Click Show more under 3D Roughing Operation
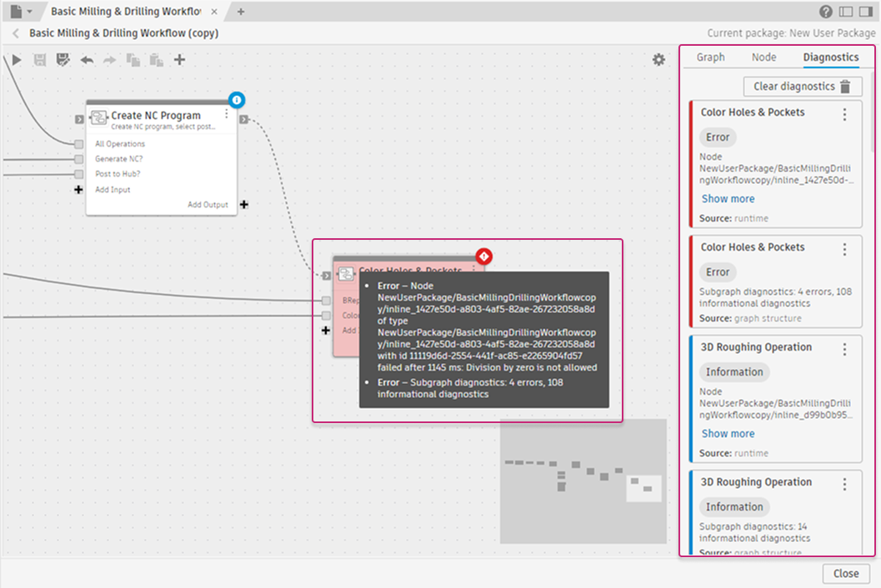Viewport: 881px width, 588px height. 728,434
